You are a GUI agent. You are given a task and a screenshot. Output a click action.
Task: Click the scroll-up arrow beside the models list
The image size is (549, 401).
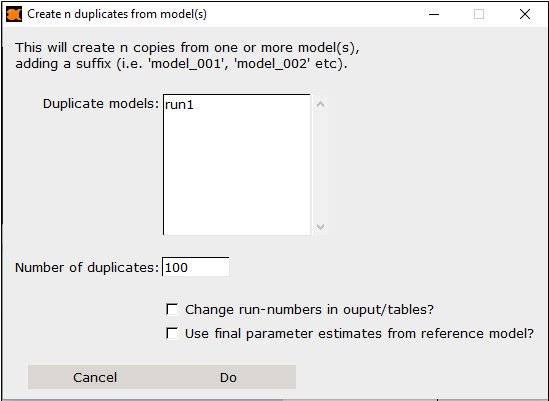point(320,104)
